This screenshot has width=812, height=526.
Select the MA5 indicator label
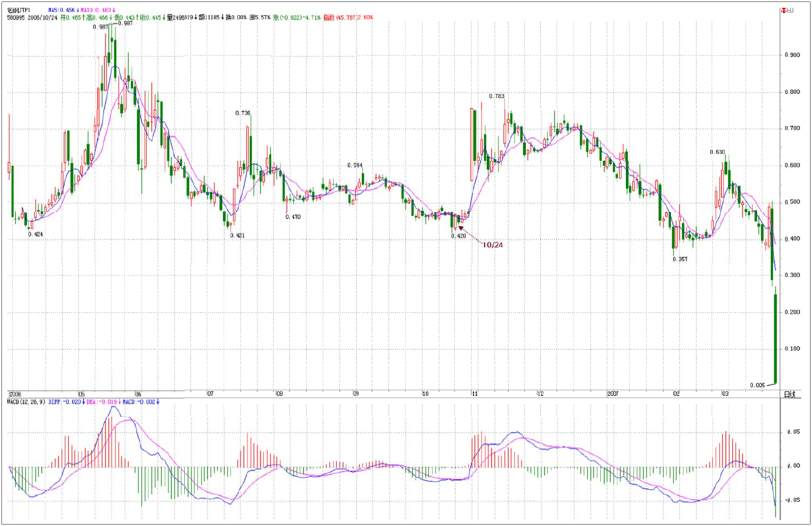click(62, 10)
